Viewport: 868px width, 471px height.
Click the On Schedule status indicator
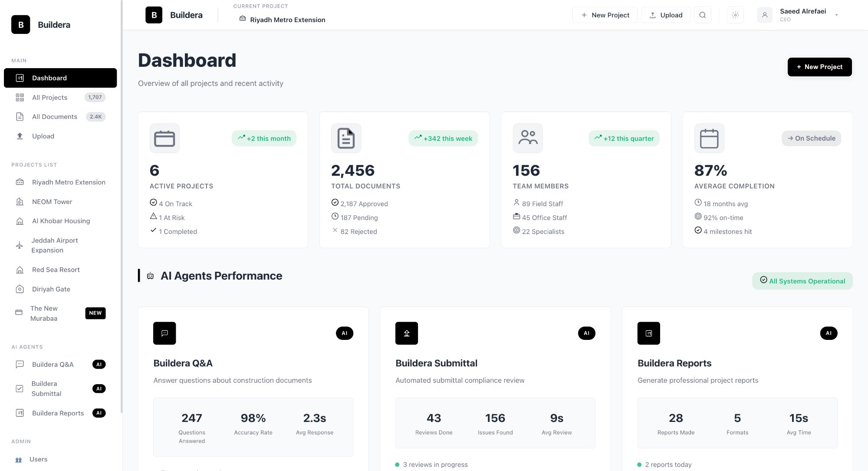811,138
